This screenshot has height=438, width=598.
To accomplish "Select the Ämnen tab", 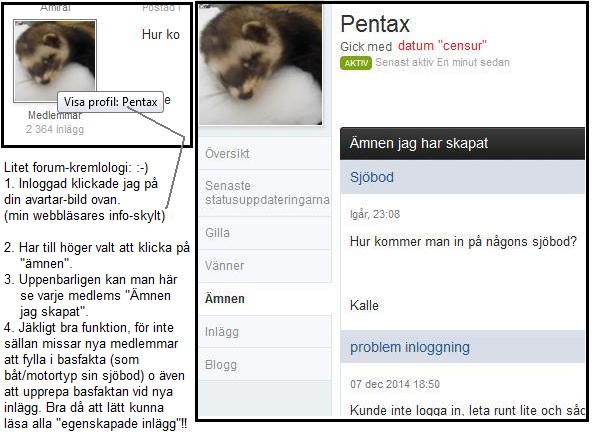I will (x=225, y=298).
